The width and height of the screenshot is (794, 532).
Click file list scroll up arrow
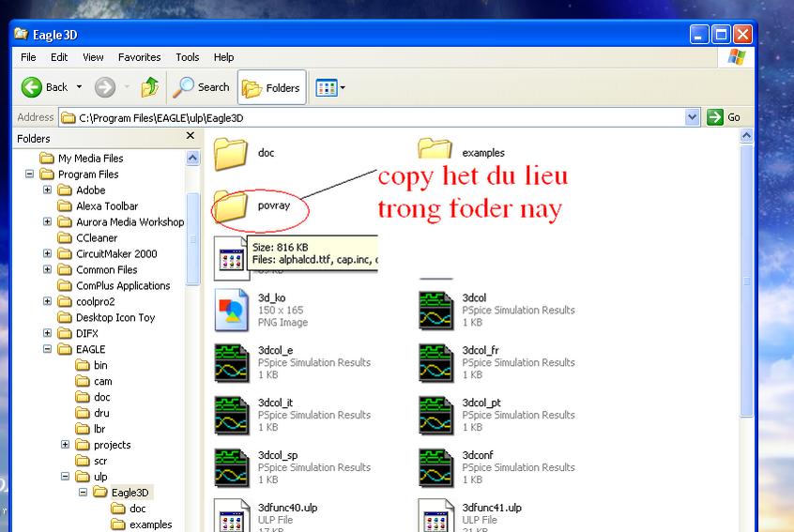tap(746, 136)
